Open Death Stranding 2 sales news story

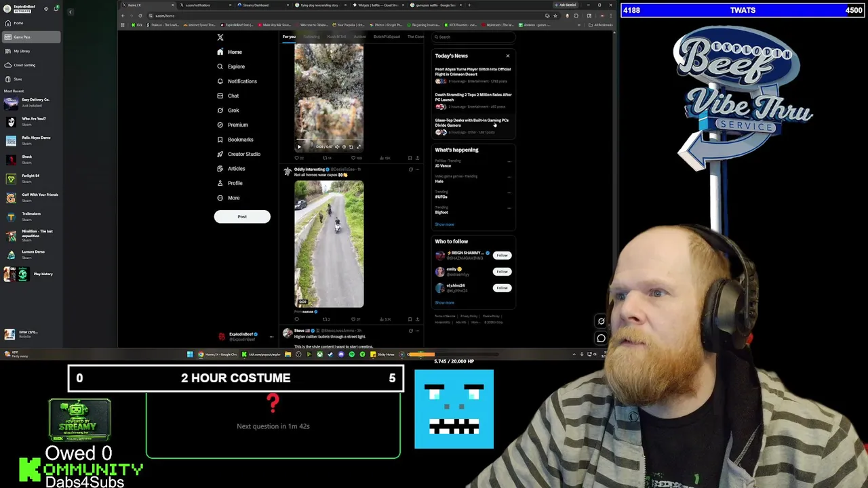pyautogui.click(x=473, y=100)
